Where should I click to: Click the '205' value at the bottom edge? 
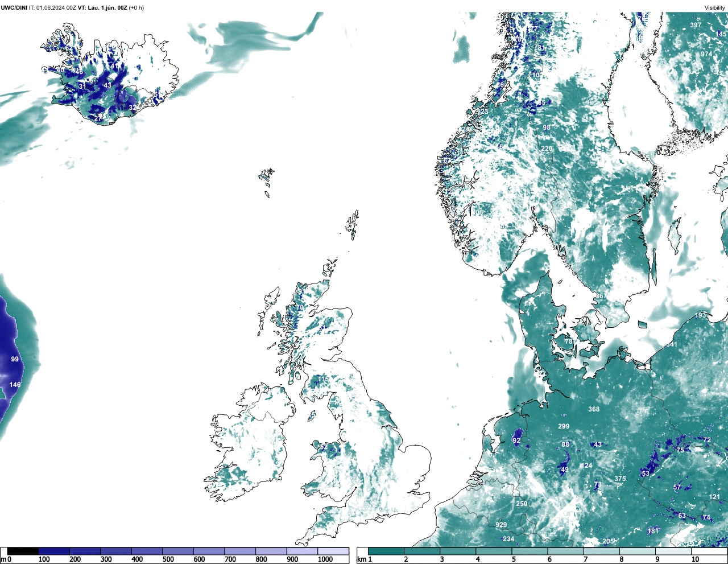(609, 541)
